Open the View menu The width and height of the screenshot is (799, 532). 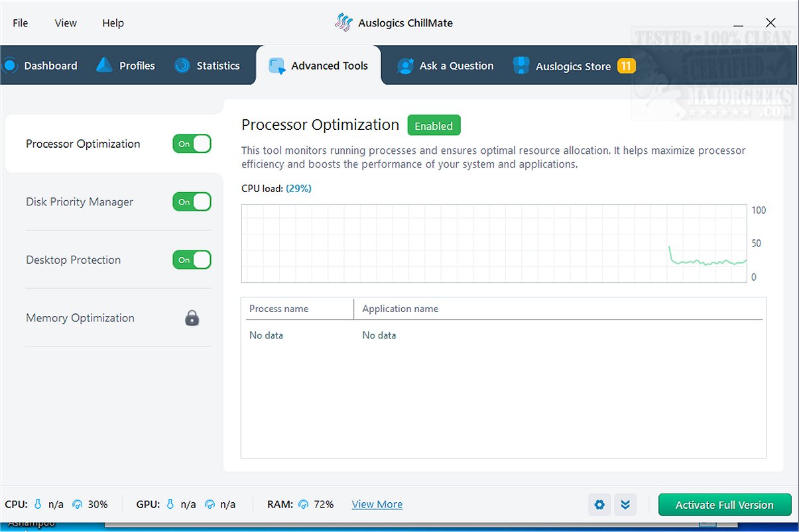[66, 23]
